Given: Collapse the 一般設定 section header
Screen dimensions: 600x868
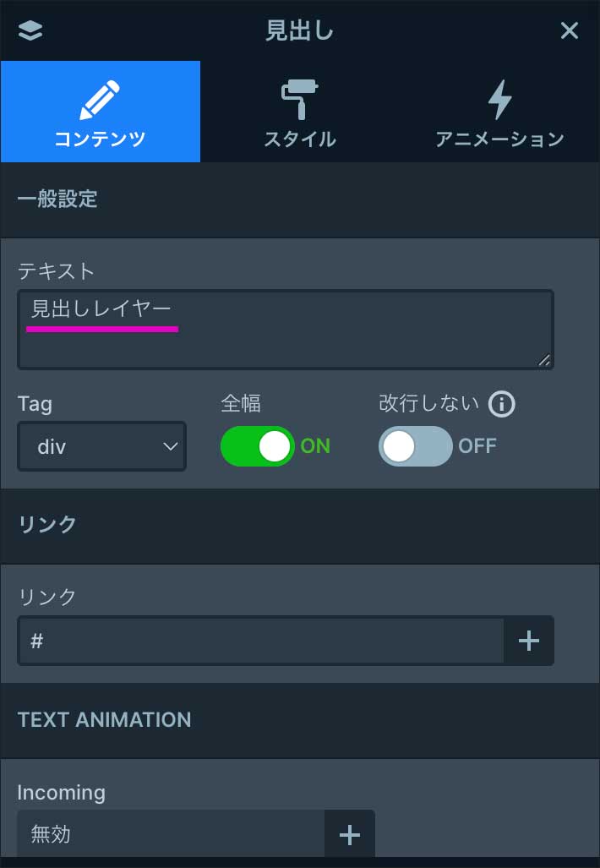Looking at the screenshot, I should pos(300,199).
